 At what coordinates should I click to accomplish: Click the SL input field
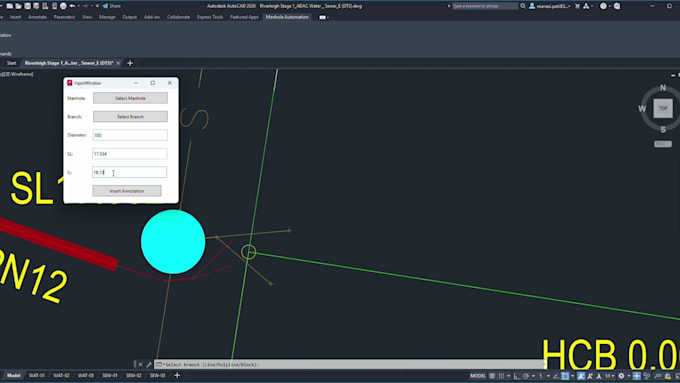coord(130,154)
